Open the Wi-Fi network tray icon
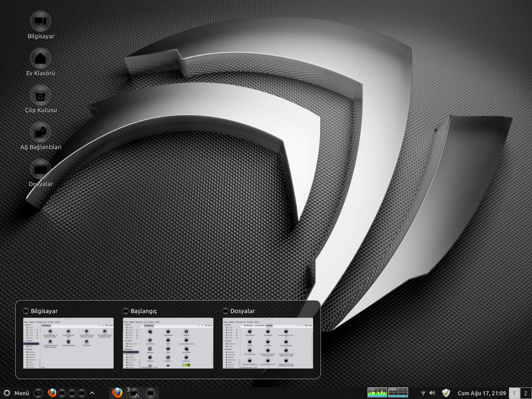 click(x=423, y=393)
